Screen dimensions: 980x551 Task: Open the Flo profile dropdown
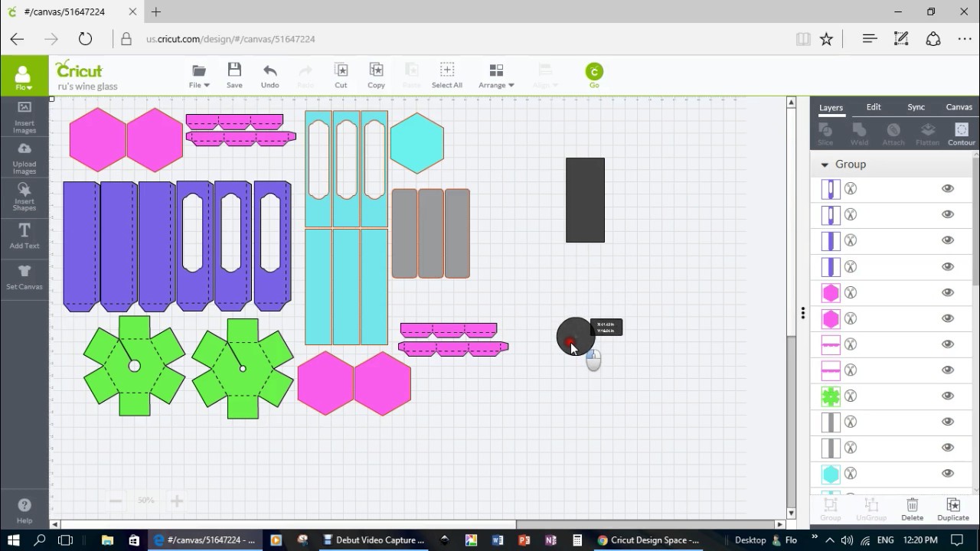[x=22, y=77]
